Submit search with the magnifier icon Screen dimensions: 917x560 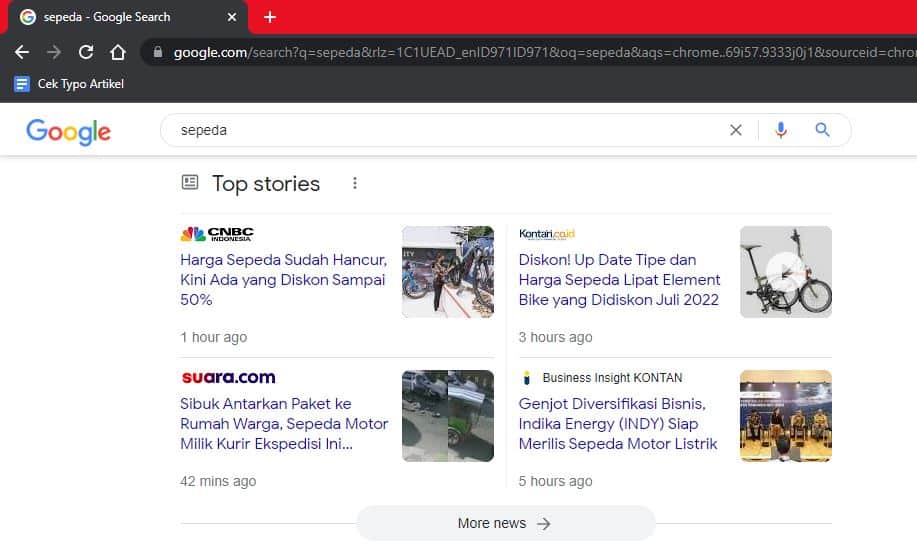pyautogui.click(x=822, y=130)
